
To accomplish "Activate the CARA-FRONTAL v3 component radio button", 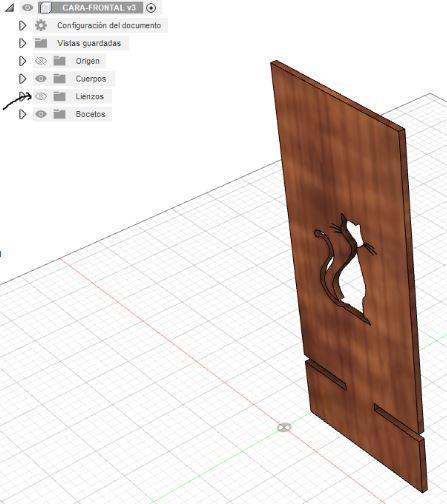I will click(x=151, y=8).
